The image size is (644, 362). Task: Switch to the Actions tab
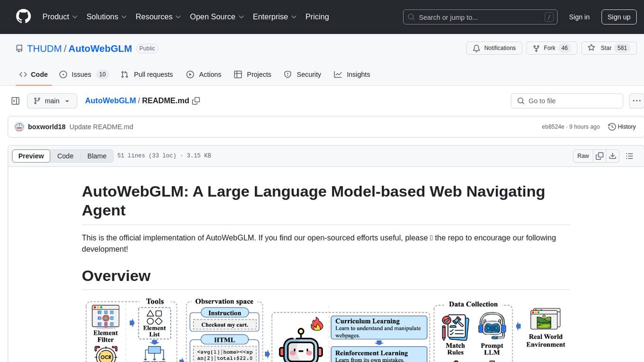pyautogui.click(x=204, y=74)
